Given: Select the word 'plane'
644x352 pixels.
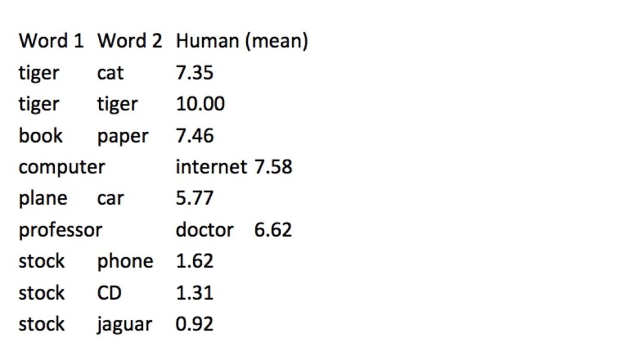Looking at the screenshot, I should coord(43,199).
